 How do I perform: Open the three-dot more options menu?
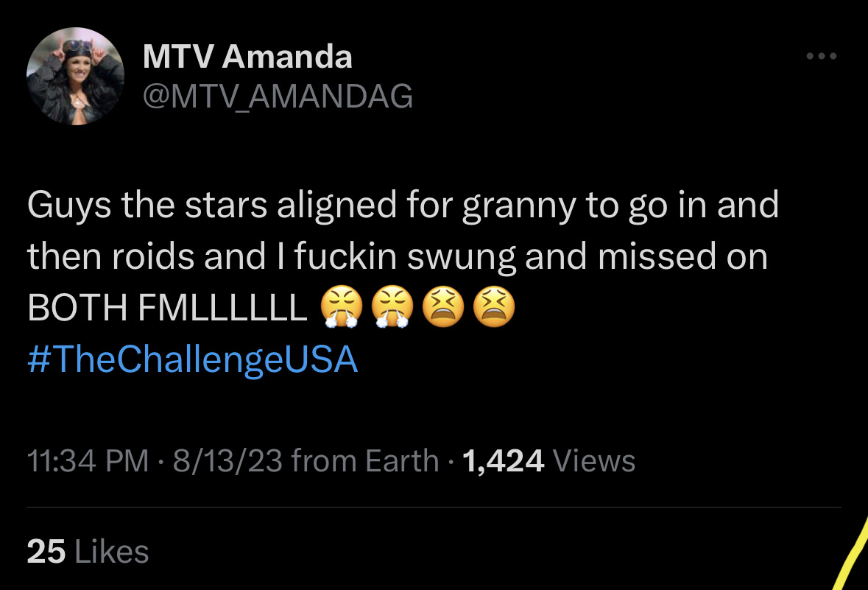click(x=822, y=56)
